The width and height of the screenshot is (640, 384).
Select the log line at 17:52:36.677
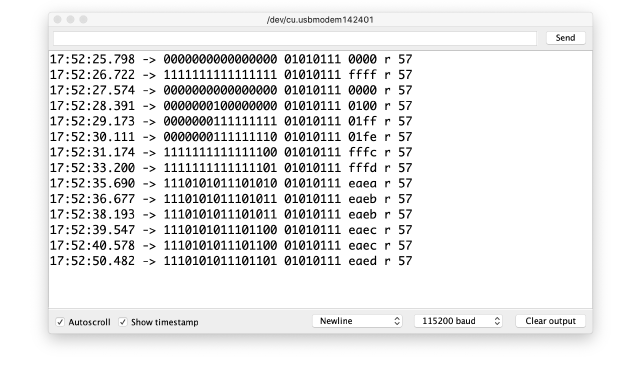tap(231, 199)
